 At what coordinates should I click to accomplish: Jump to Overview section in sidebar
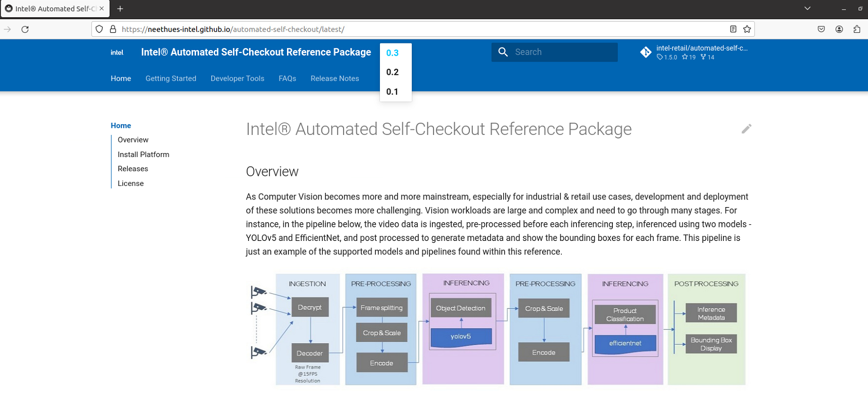pos(133,140)
